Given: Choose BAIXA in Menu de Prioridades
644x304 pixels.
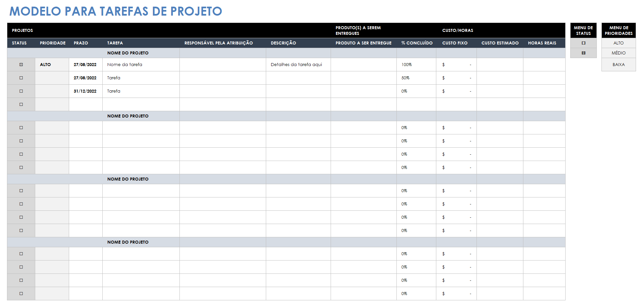Looking at the screenshot, I should 618,65.
